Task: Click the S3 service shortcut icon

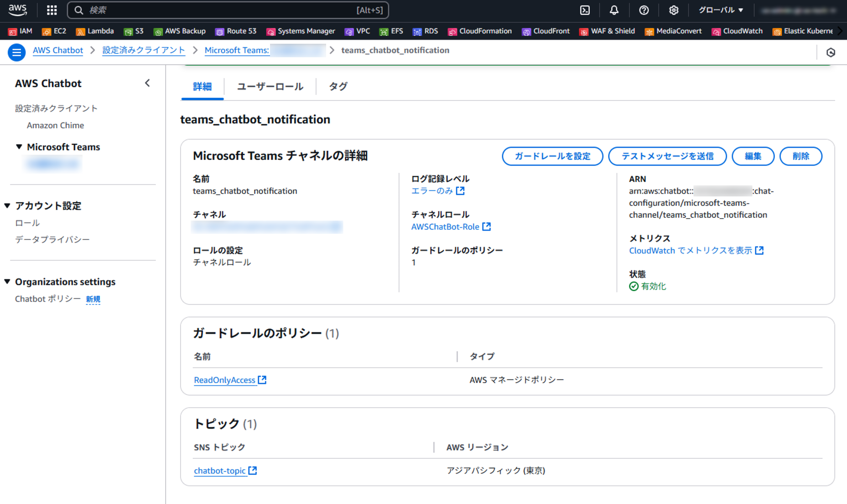Action: coord(134,31)
